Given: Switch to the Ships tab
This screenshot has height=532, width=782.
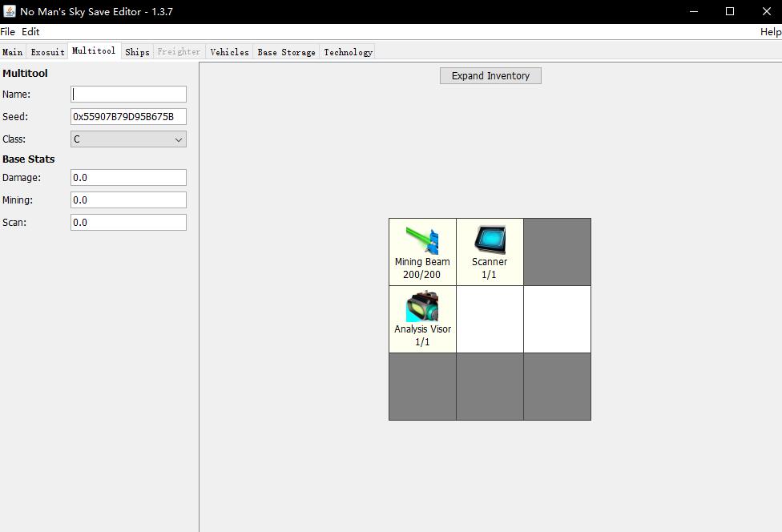Looking at the screenshot, I should (x=137, y=52).
